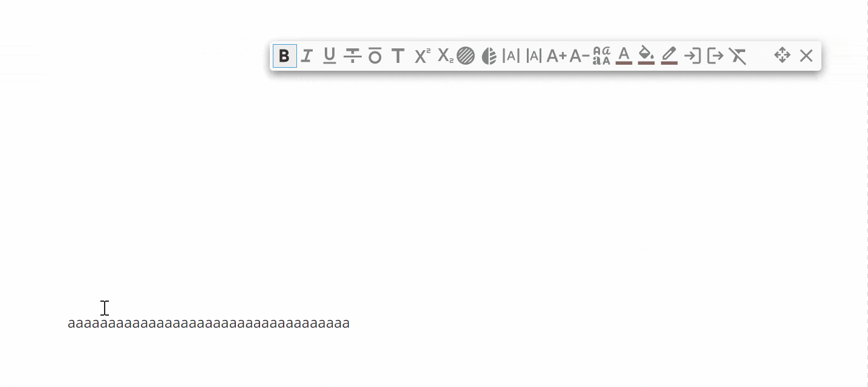
Task: Click the fill bucket background color
Action: point(647,56)
